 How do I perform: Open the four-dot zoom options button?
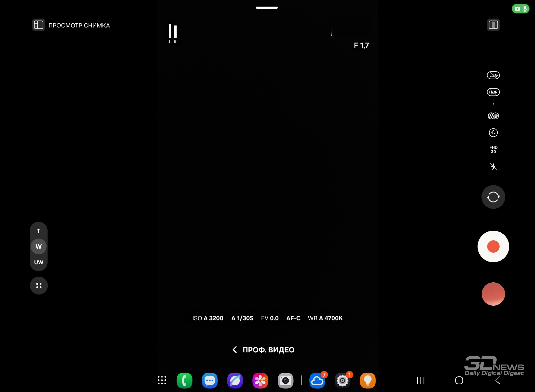[x=39, y=286]
